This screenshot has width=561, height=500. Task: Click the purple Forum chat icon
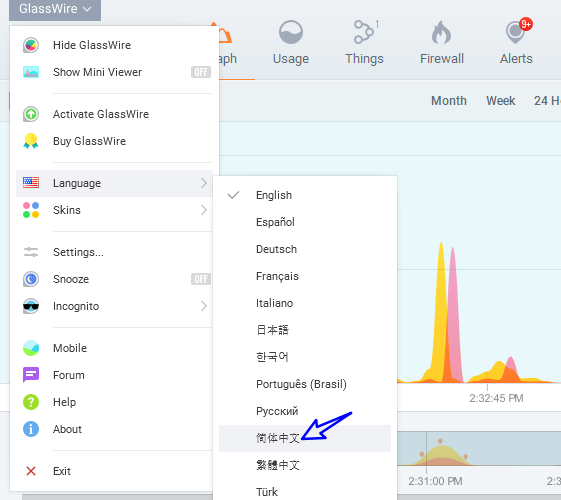tap(31, 375)
